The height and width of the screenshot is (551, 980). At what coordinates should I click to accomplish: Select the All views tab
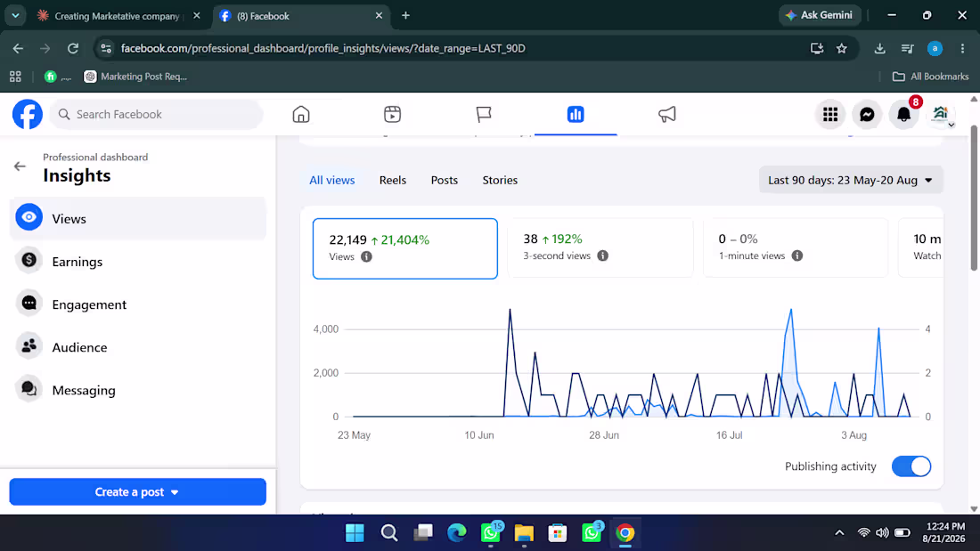coord(332,180)
